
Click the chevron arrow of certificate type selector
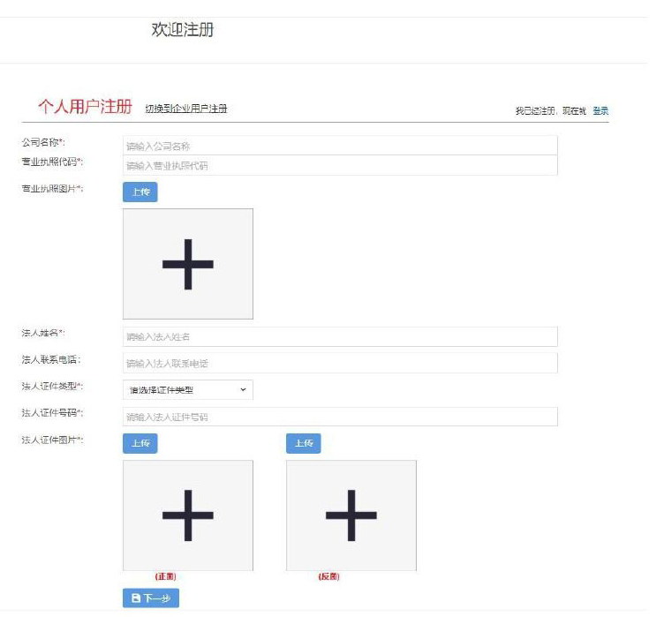click(243, 390)
